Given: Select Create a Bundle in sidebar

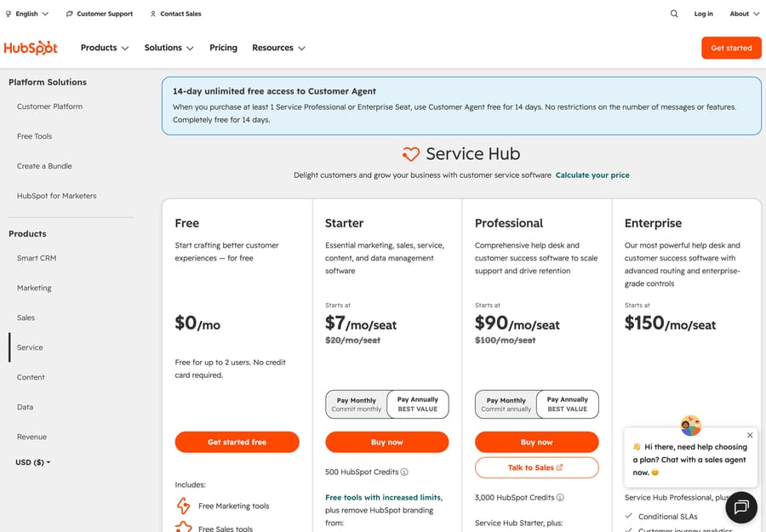Looking at the screenshot, I should tap(44, 166).
